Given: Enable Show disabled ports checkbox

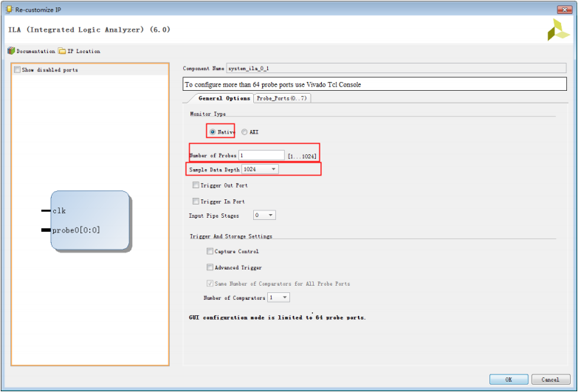Looking at the screenshot, I should pyautogui.click(x=17, y=69).
